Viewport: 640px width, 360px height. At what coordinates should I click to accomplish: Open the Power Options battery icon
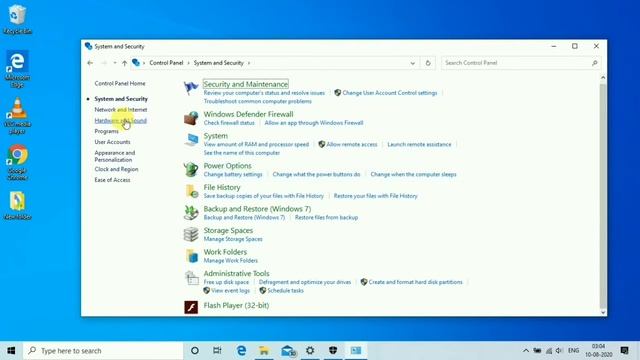click(191, 169)
